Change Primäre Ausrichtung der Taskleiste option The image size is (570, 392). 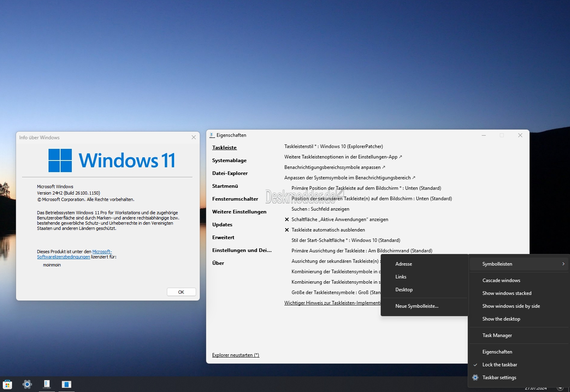tap(362, 251)
